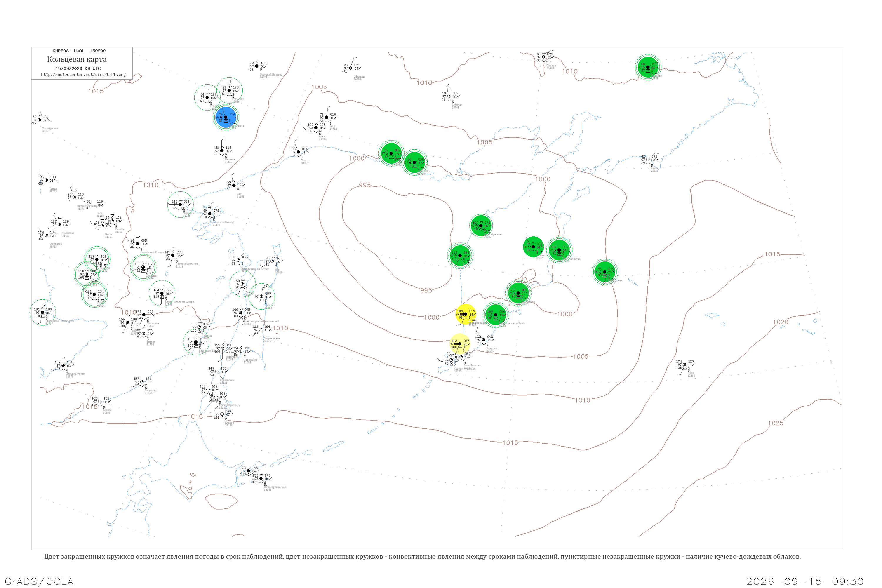Click the blue Усть-Юдома station circle

click(226, 117)
